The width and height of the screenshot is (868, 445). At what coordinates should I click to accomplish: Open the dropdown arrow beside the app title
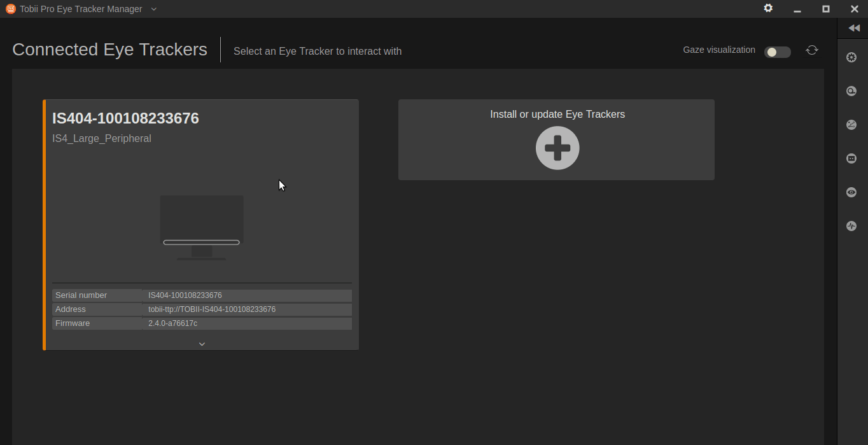click(x=154, y=9)
